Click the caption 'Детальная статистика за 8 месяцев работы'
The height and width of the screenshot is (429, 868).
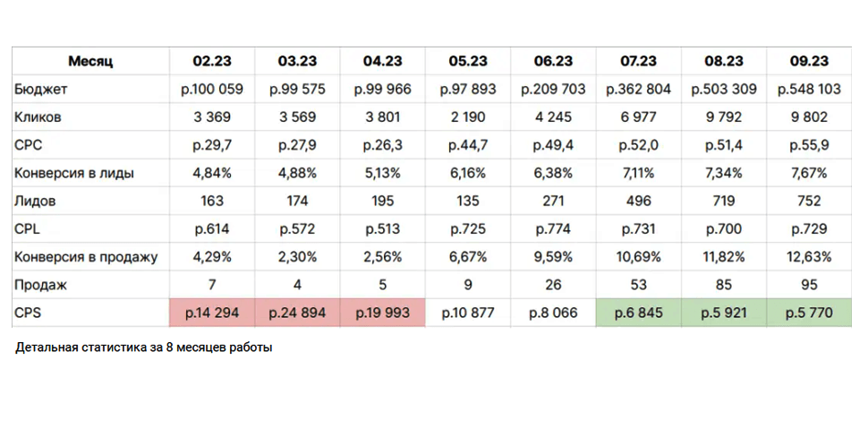tap(143, 347)
